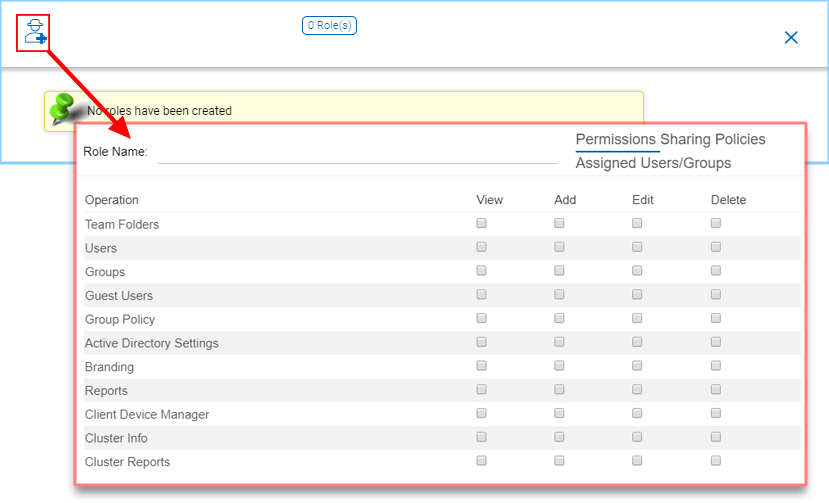The height and width of the screenshot is (503, 829).
Task: Enable Add permission for Branding
Action: (x=559, y=365)
